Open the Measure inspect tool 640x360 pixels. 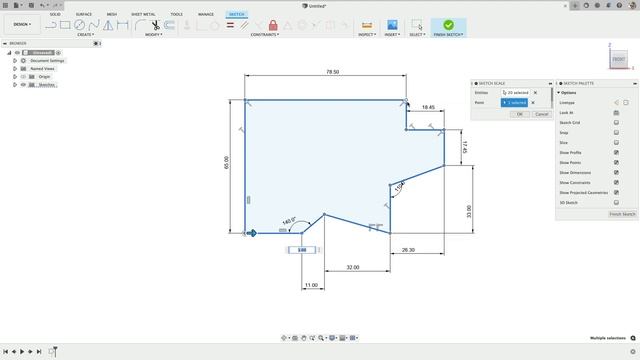coord(367,25)
